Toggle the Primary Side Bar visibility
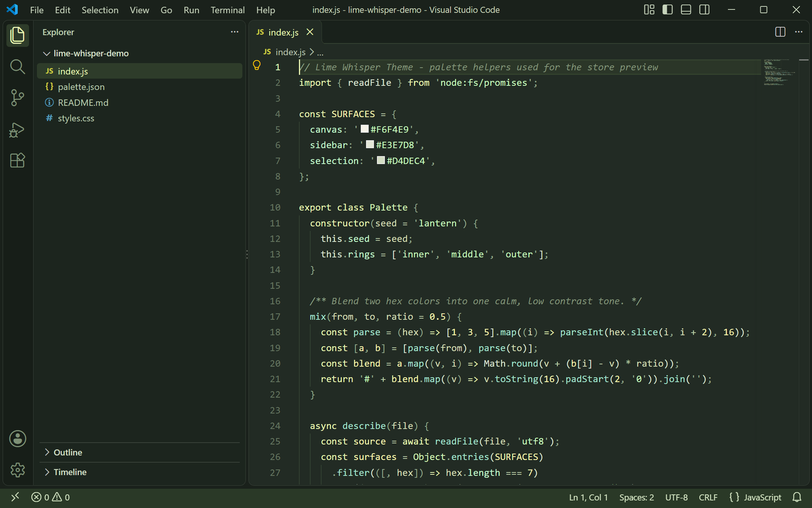 [x=668, y=10]
